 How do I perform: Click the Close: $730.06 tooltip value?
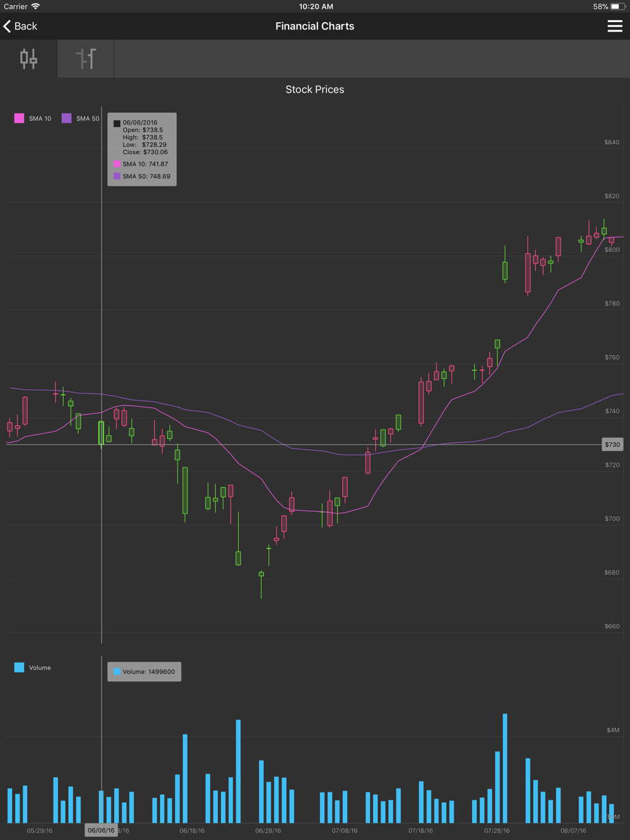146,152
